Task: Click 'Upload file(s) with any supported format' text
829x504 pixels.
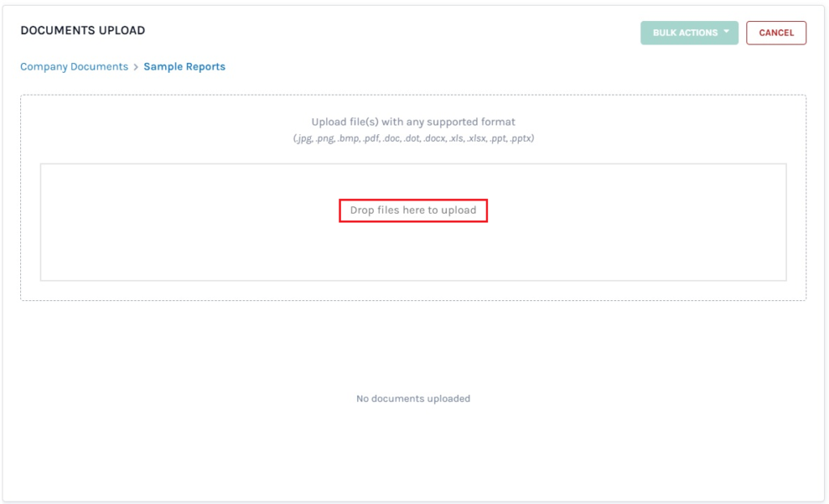Action: pyautogui.click(x=413, y=122)
